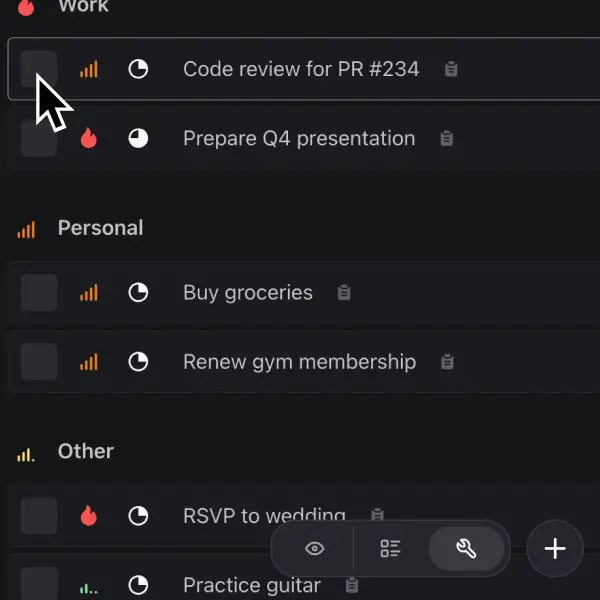The width and height of the screenshot is (600, 600).
Task: Click priority bars icon on Code review task
Action: [89, 70]
